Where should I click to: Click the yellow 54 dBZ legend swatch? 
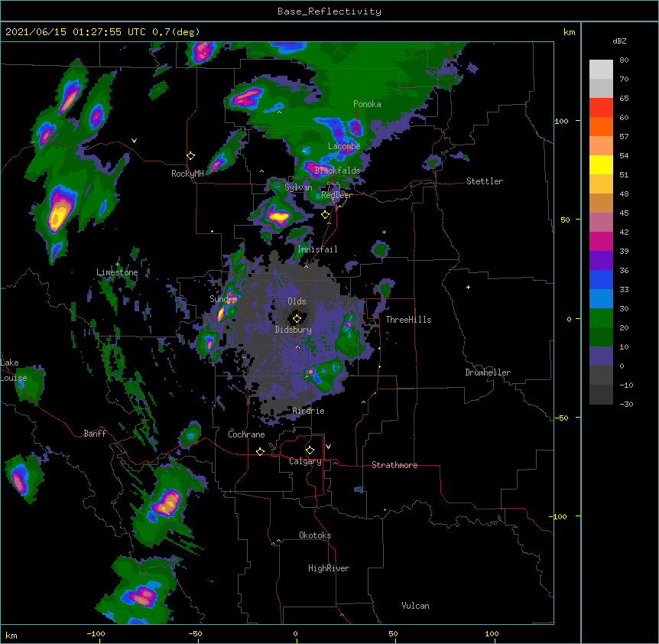(601, 164)
